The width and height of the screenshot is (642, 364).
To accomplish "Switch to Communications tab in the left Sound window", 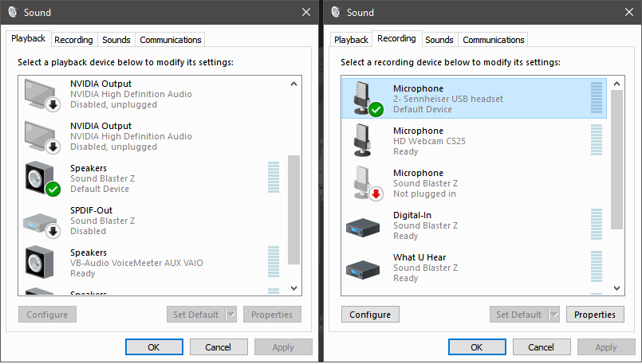I will click(170, 40).
